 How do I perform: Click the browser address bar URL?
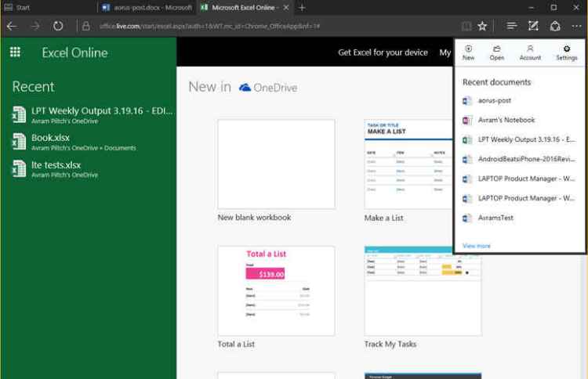[x=209, y=26]
